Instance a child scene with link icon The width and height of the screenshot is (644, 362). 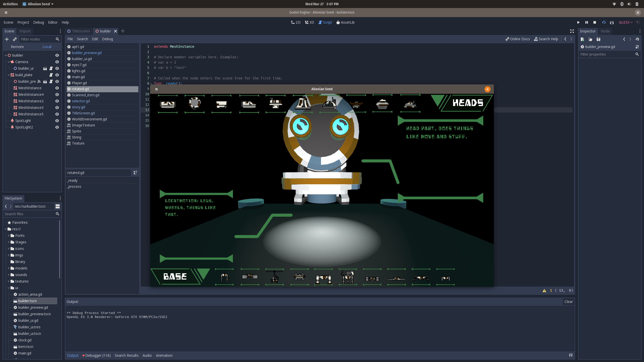[x=15, y=39]
